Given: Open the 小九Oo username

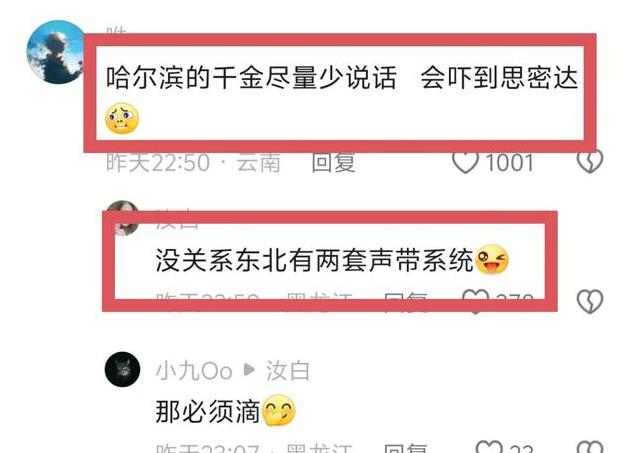Looking at the screenshot, I should (194, 371).
